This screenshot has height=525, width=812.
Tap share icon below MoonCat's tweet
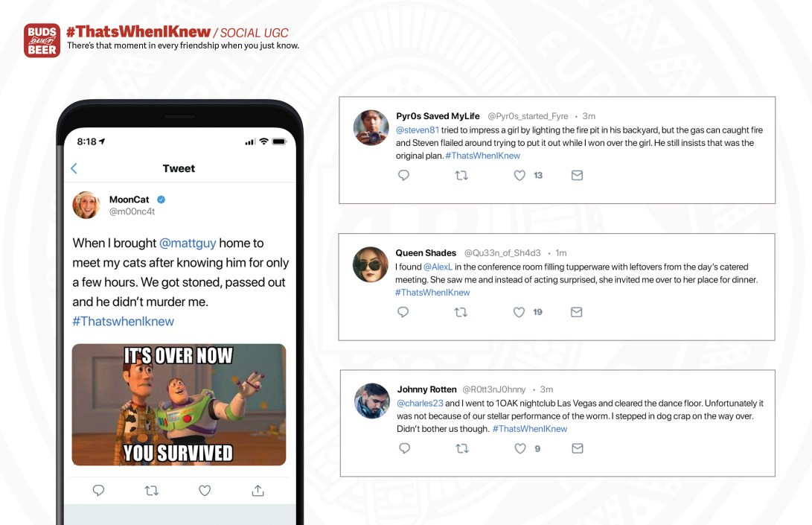tap(258, 490)
